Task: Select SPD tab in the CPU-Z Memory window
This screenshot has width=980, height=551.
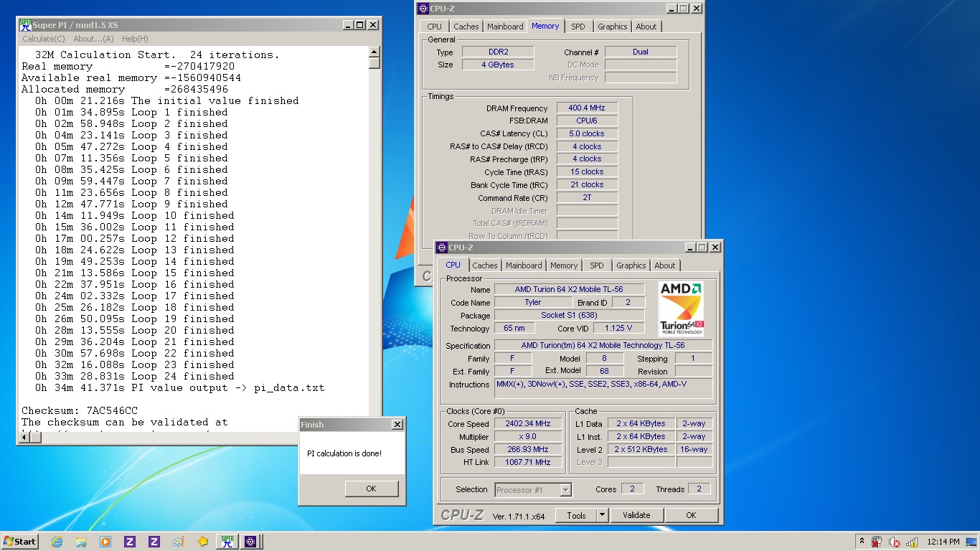Action: click(578, 27)
